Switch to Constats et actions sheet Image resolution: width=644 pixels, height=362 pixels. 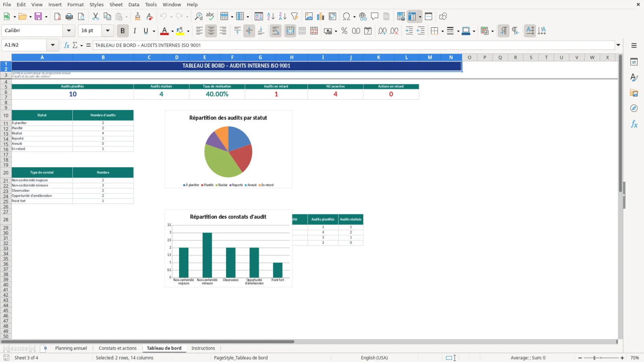pos(118,348)
